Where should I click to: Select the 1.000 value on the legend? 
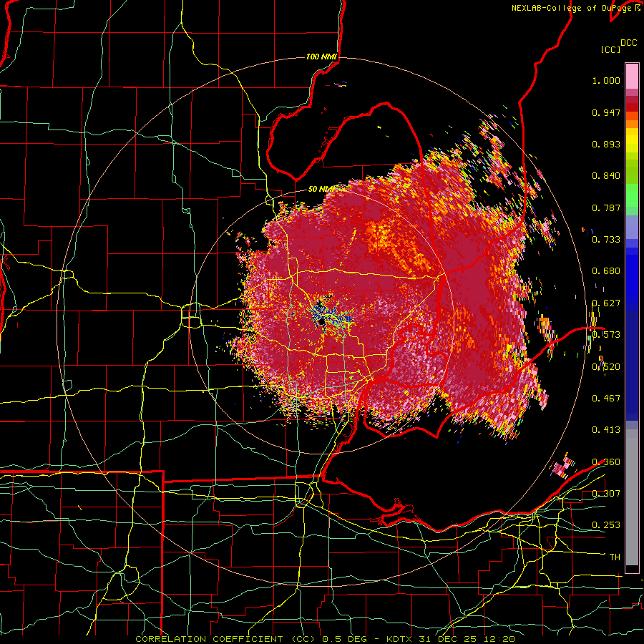tap(606, 80)
